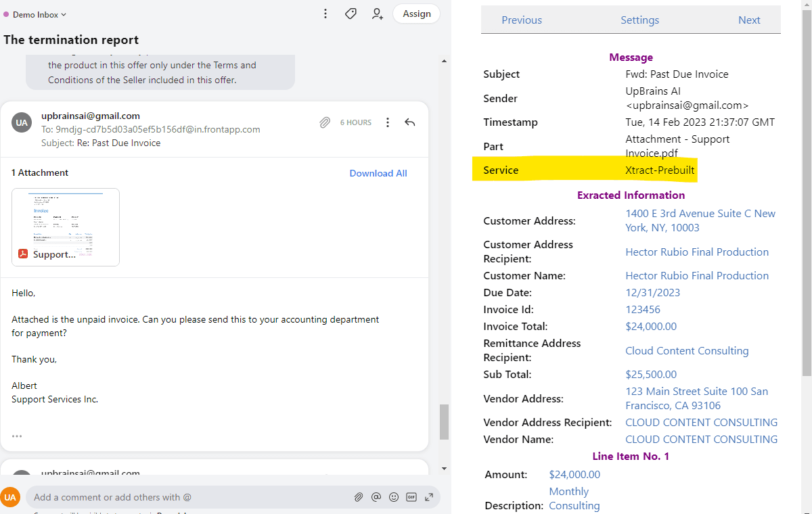Image resolution: width=812 pixels, height=514 pixels.
Task: Click the reply arrow icon
Action: pyautogui.click(x=409, y=122)
